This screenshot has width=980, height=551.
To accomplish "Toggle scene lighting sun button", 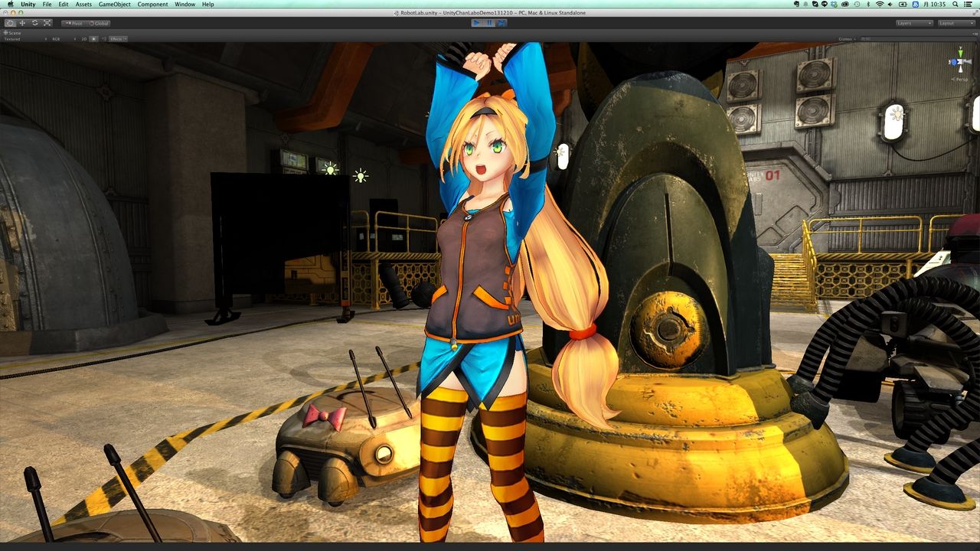I will click(94, 38).
